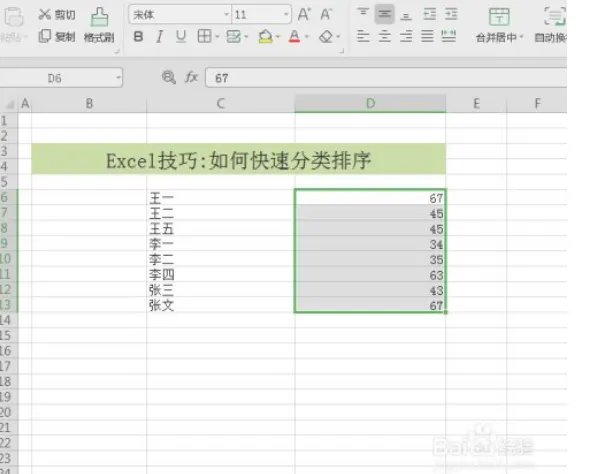Click the cell with value 43

370,289
